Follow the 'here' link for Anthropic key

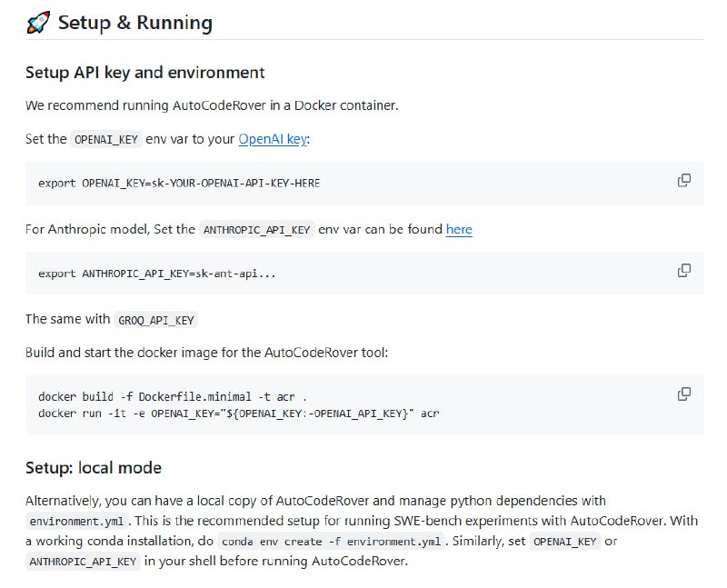pyautogui.click(x=459, y=230)
